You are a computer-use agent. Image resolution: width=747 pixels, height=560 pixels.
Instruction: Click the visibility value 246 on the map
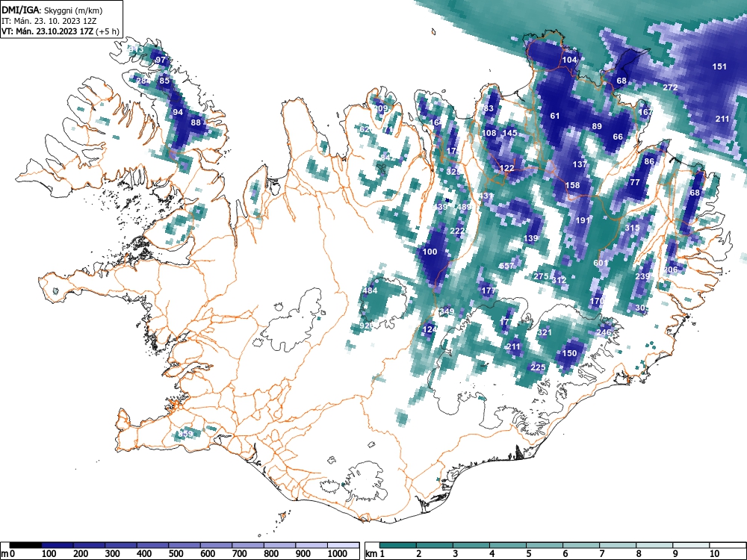[604, 332]
